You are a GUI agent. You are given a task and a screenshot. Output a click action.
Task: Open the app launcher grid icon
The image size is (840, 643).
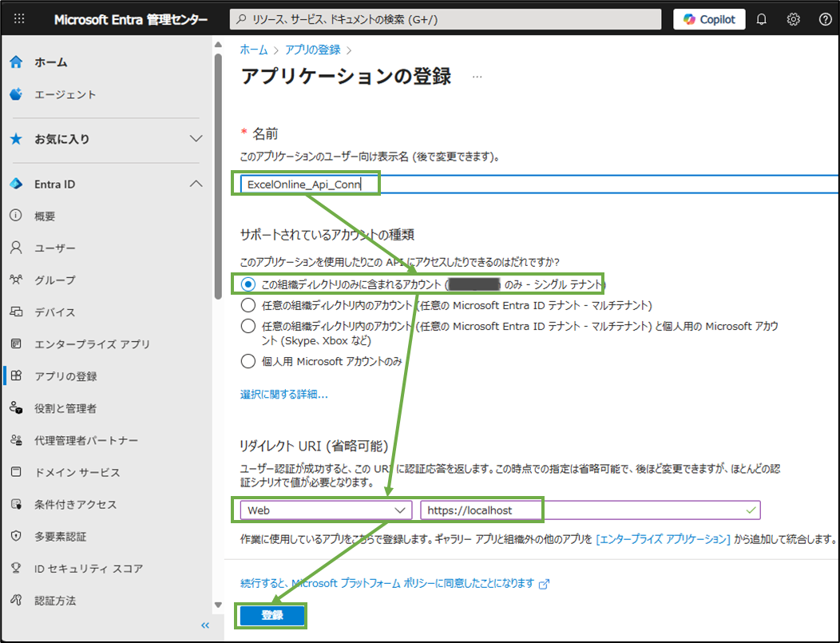tap(19, 18)
